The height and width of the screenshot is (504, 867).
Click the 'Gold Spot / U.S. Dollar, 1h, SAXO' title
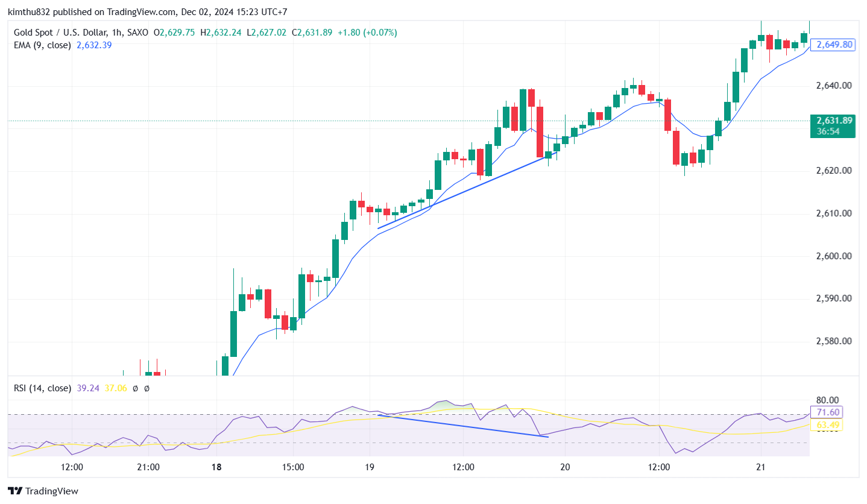[81, 33]
